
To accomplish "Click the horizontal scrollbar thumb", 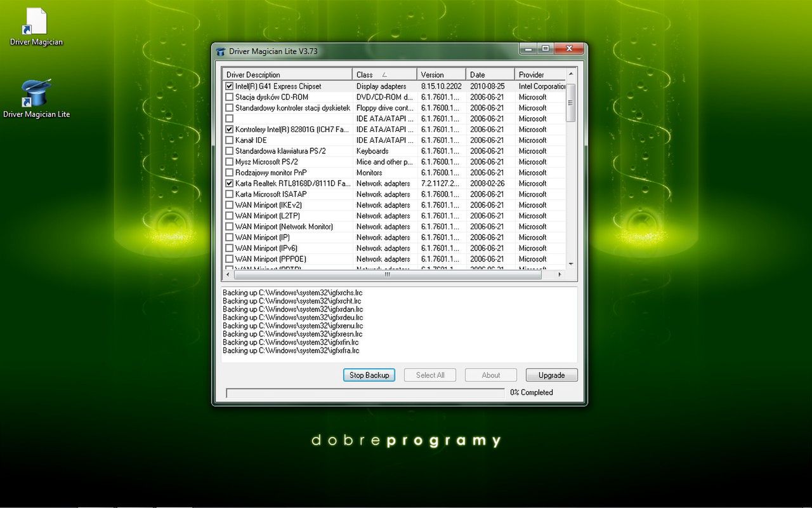I will pos(387,275).
